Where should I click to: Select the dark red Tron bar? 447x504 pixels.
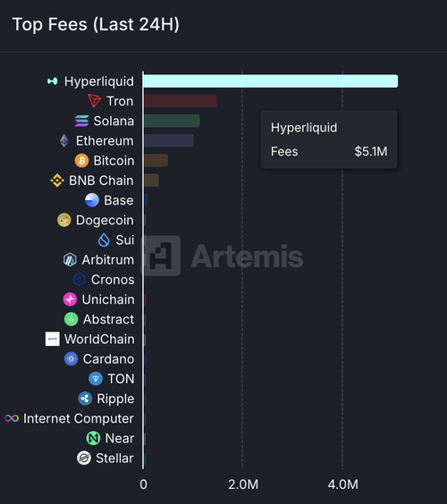[181, 101]
